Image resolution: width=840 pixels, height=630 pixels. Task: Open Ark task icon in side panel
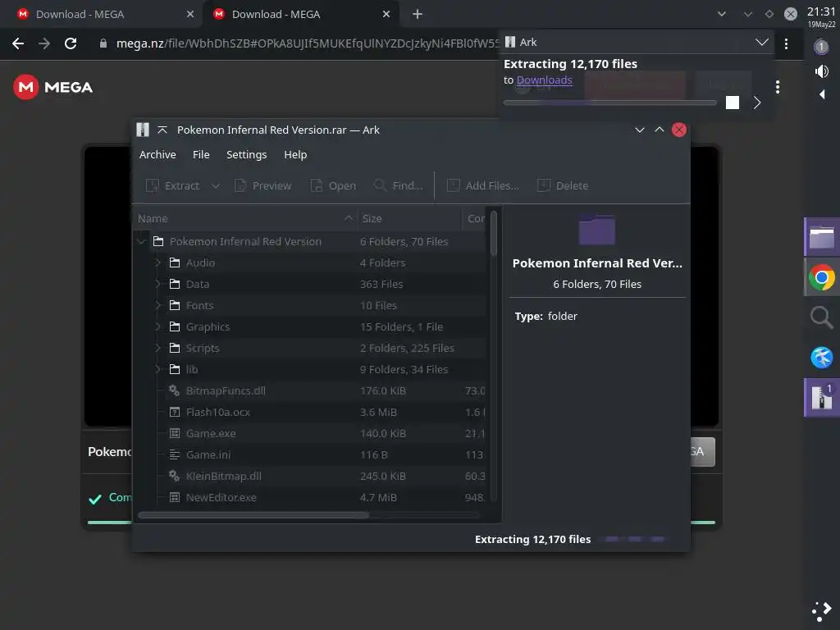pyautogui.click(x=821, y=398)
